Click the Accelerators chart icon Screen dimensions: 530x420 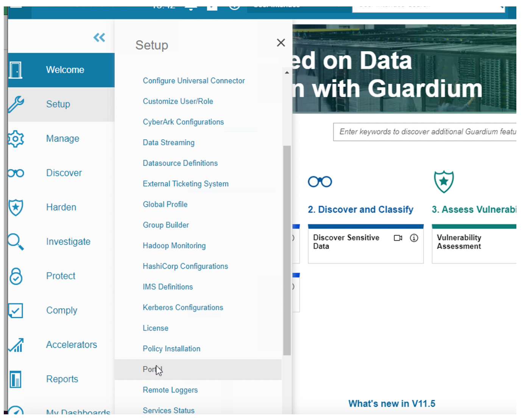(x=16, y=345)
